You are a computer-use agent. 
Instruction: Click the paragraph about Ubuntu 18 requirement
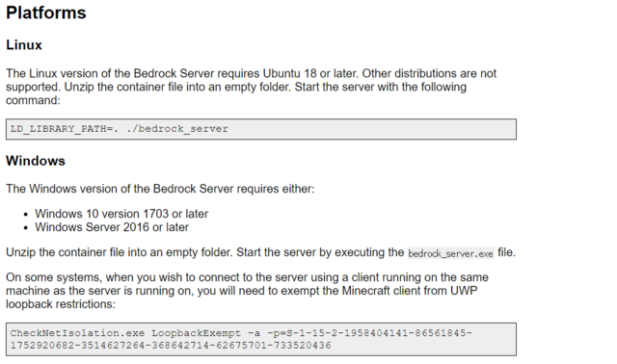(251, 87)
